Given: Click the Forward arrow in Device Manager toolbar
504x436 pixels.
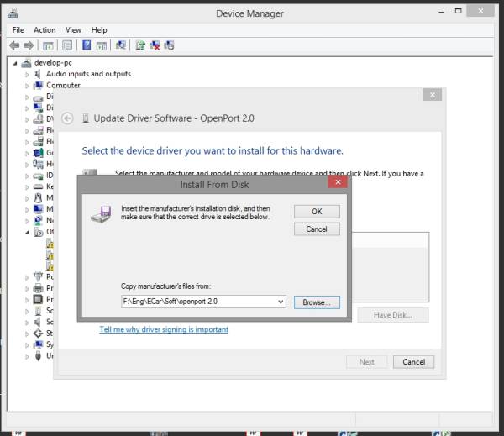Looking at the screenshot, I should (x=29, y=45).
